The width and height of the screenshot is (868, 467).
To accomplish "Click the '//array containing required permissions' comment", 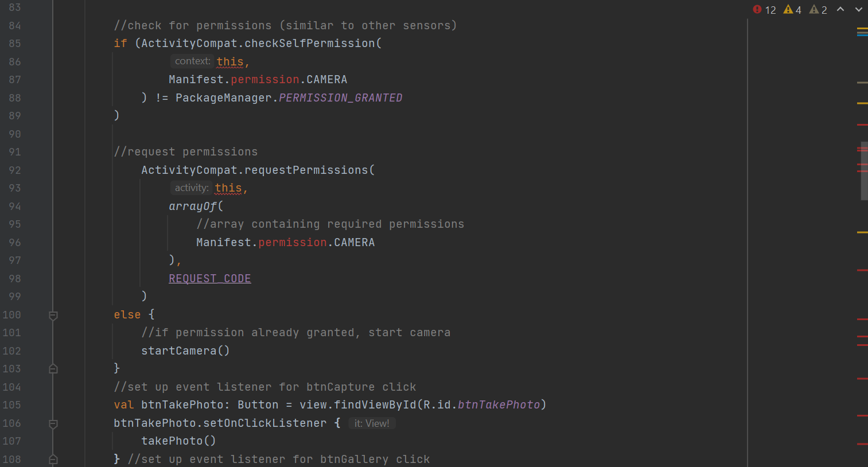I will point(330,224).
